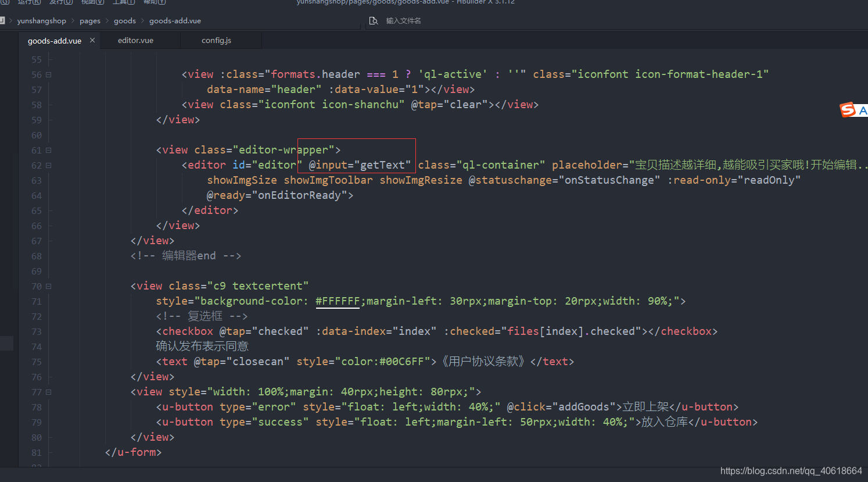Click the #FFFFFF color value on line 71
The image size is (868, 482).
(338, 301)
